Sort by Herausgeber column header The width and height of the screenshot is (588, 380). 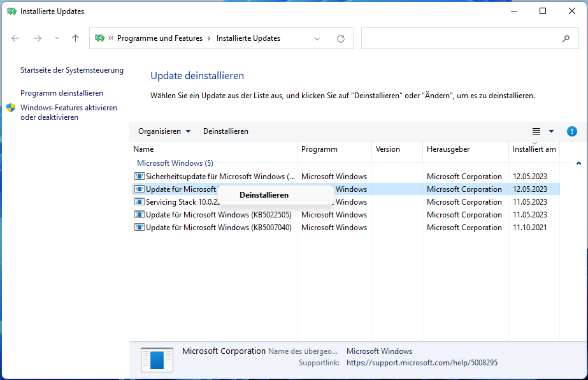[466, 149]
